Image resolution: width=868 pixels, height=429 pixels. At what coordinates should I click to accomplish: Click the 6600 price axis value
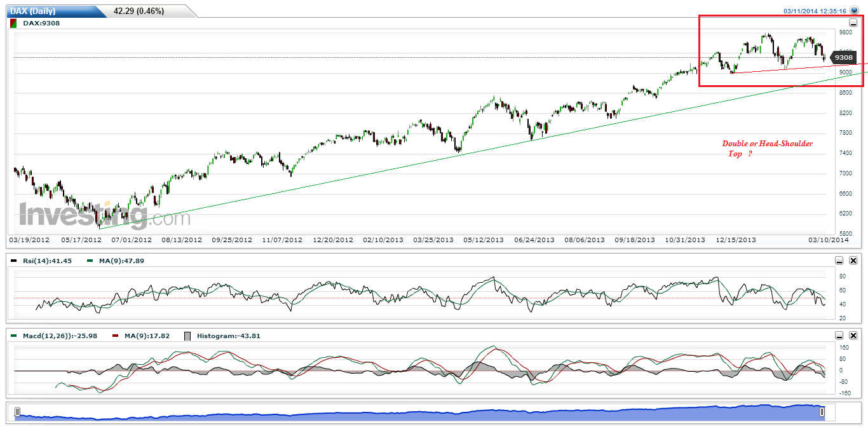point(844,193)
